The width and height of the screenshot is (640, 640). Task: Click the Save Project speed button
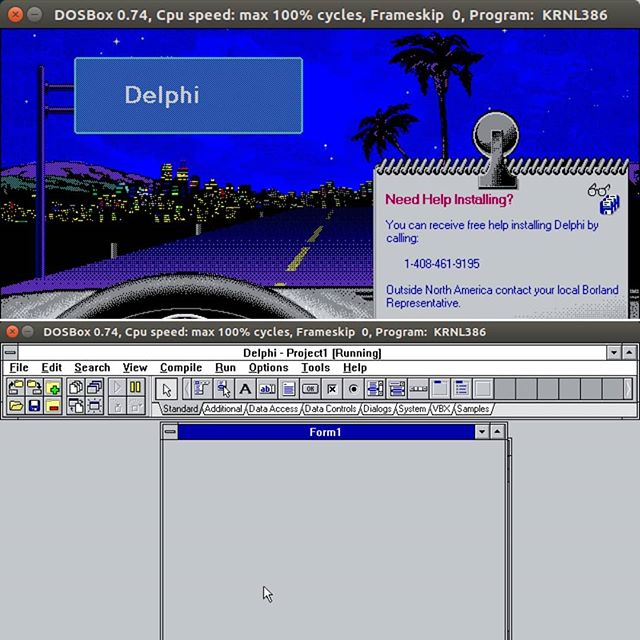[x=34, y=387]
